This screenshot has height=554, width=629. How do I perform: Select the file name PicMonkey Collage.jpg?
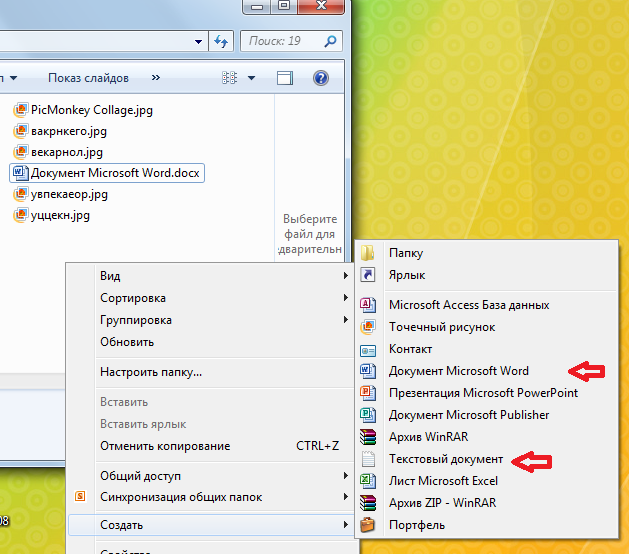pos(92,110)
